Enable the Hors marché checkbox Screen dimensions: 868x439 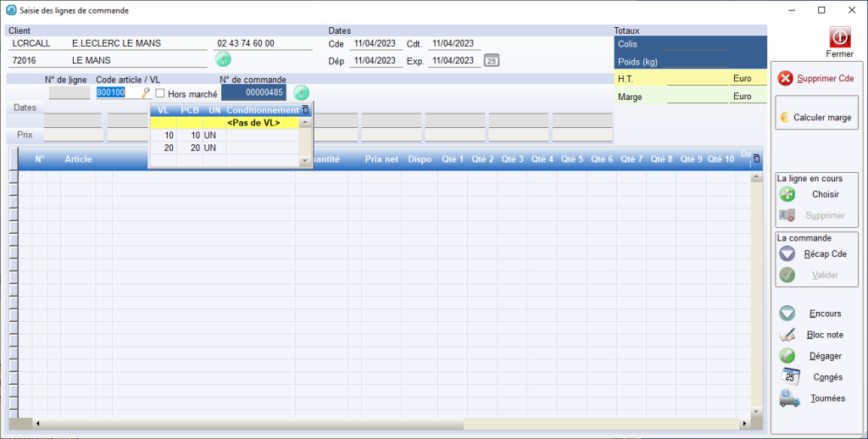(160, 94)
